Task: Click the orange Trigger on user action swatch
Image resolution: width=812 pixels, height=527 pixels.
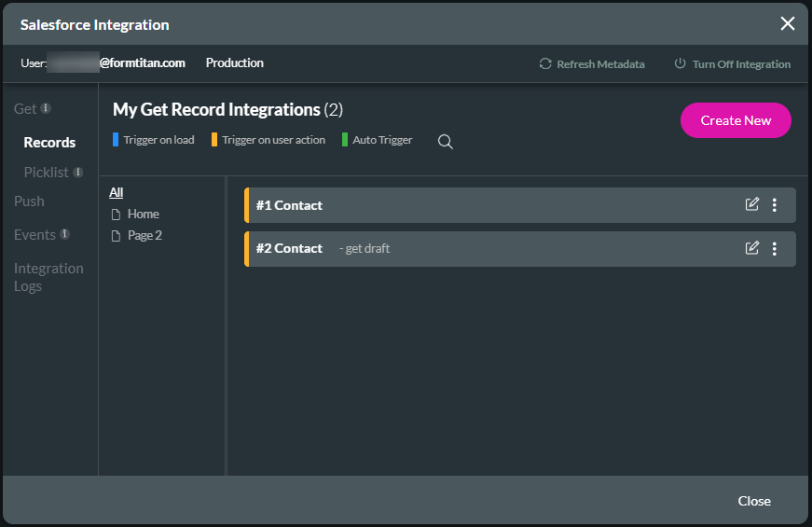Action: (213, 139)
